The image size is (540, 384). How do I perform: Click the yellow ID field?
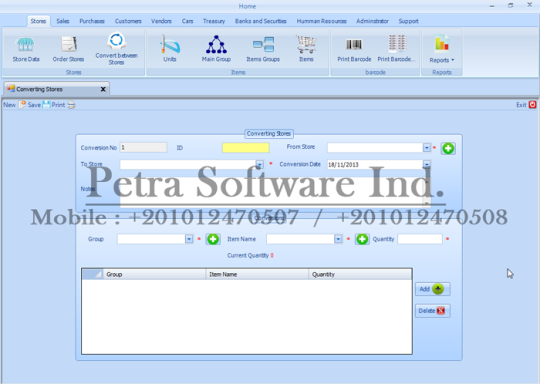click(x=246, y=148)
